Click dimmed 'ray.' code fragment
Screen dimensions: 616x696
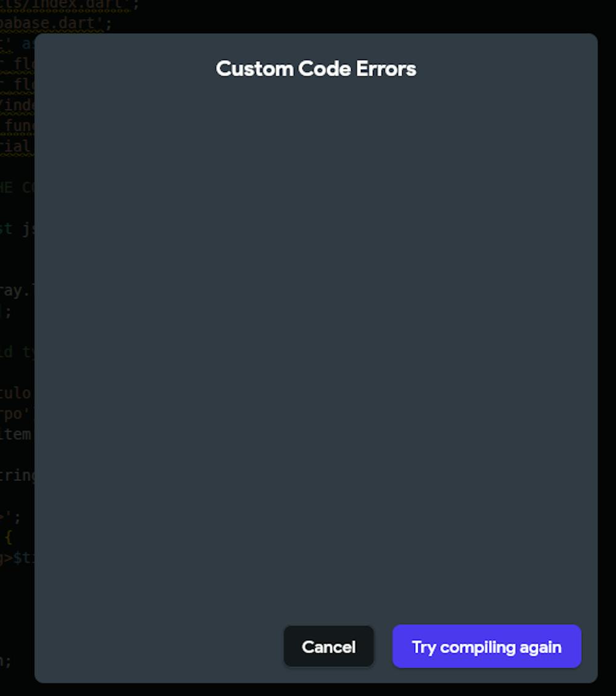point(17,291)
